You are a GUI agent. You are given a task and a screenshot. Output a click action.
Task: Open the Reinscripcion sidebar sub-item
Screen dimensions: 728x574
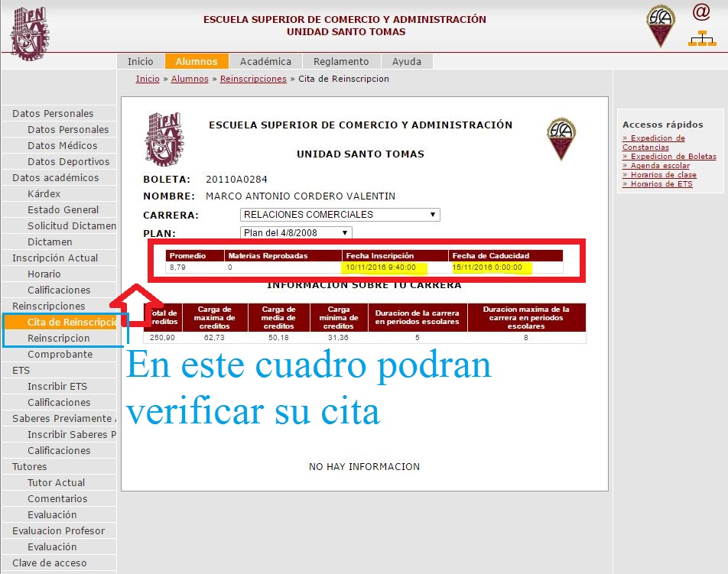pos(58,339)
